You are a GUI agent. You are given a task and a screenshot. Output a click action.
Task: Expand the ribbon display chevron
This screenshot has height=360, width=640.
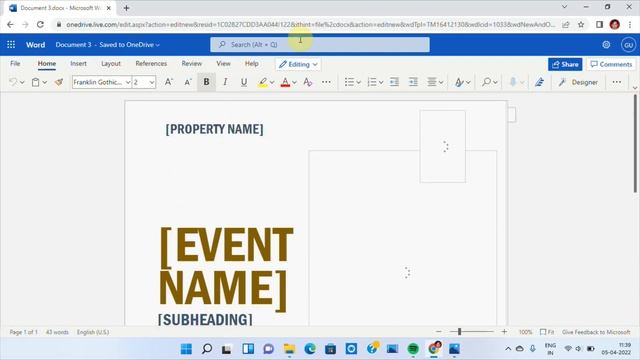tap(635, 88)
